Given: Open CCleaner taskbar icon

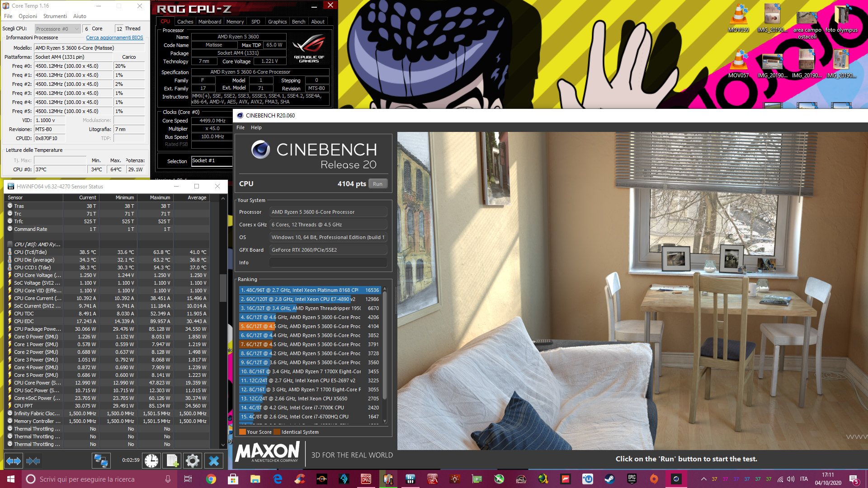Looking at the screenshot, I should click(x=300, y=479).
